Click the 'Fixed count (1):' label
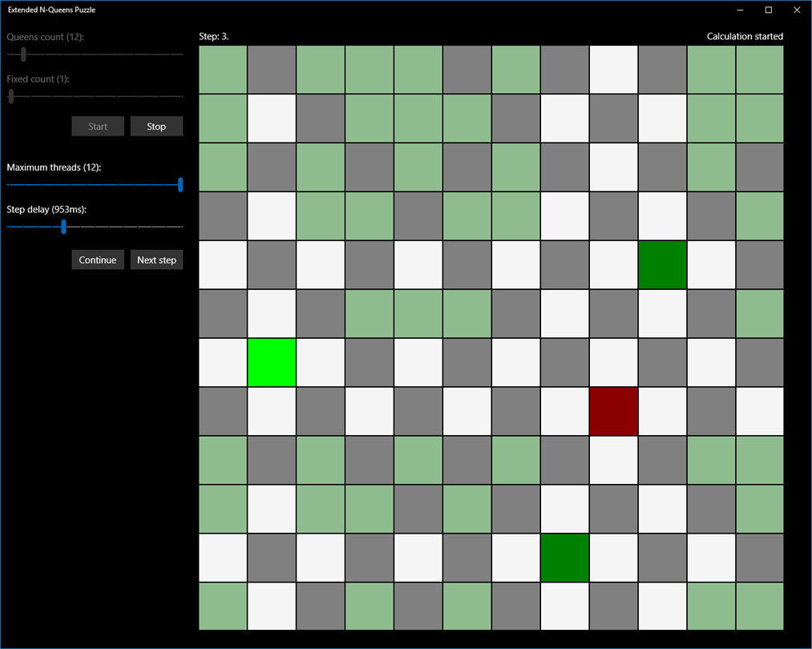Screen dimensions: 812x649 coord(38,79)
